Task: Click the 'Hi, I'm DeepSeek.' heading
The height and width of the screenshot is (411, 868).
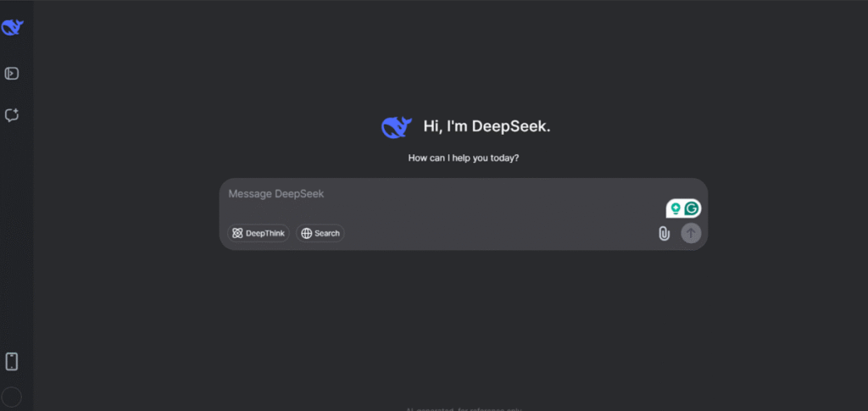Action: [487, 126]
